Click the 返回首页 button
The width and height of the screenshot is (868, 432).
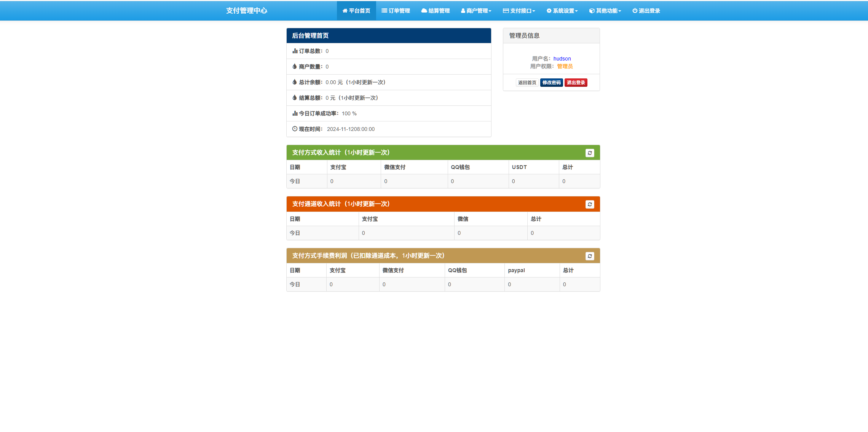click(x=527, y=82)
